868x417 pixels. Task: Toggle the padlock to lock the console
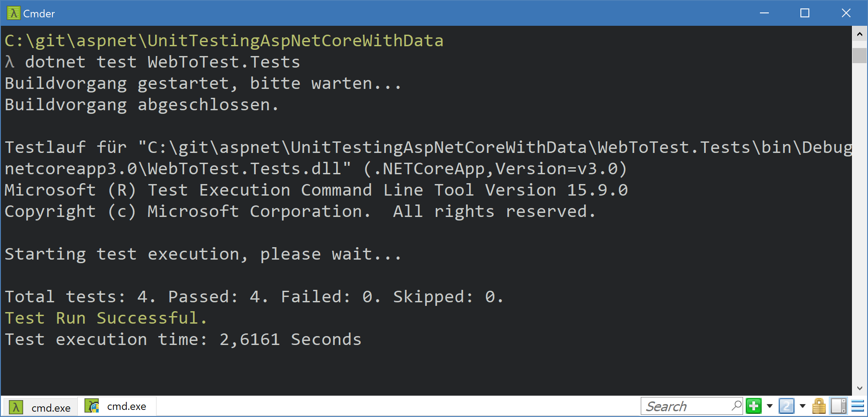click(819, 406)
